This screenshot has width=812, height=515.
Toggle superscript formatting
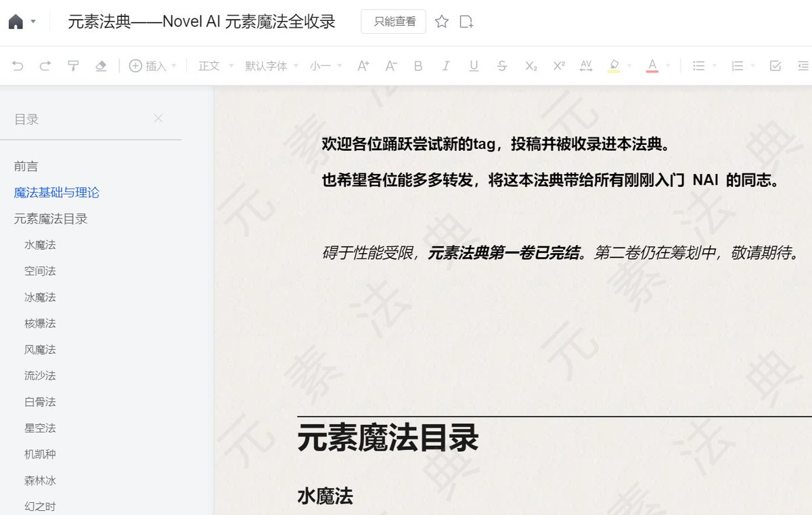point(559,66)
